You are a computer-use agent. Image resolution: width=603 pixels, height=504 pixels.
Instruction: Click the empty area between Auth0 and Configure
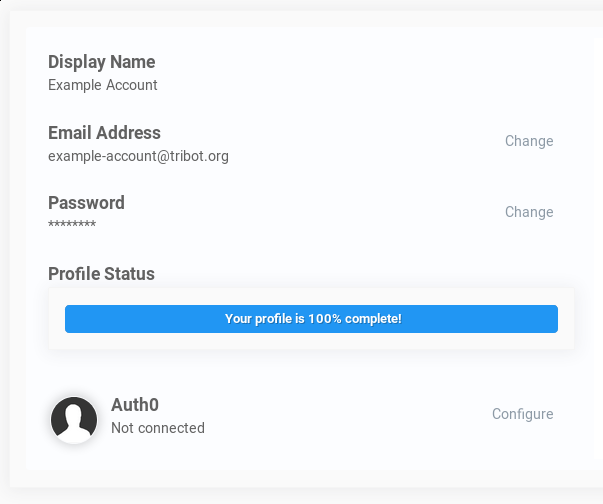[x=346, y=415]
